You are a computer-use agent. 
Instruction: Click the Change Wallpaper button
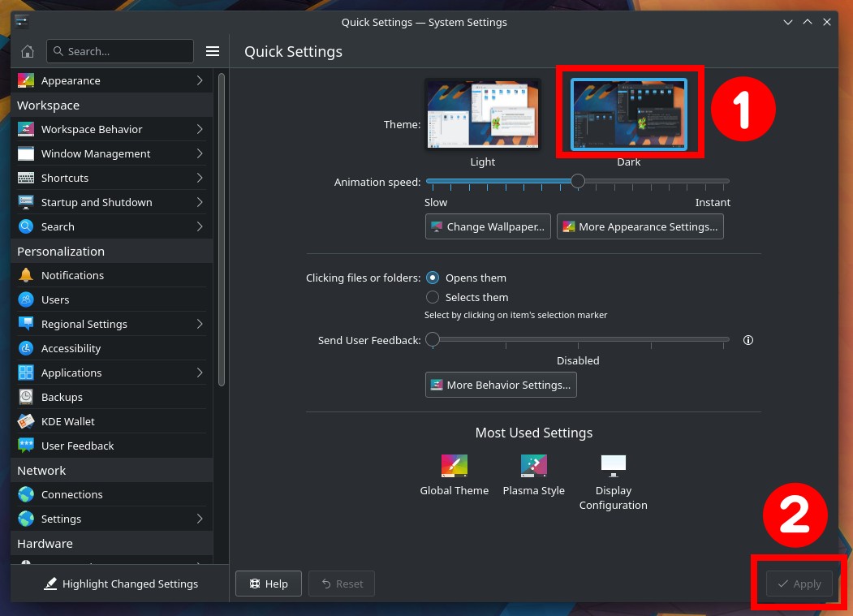click(488, 226)
